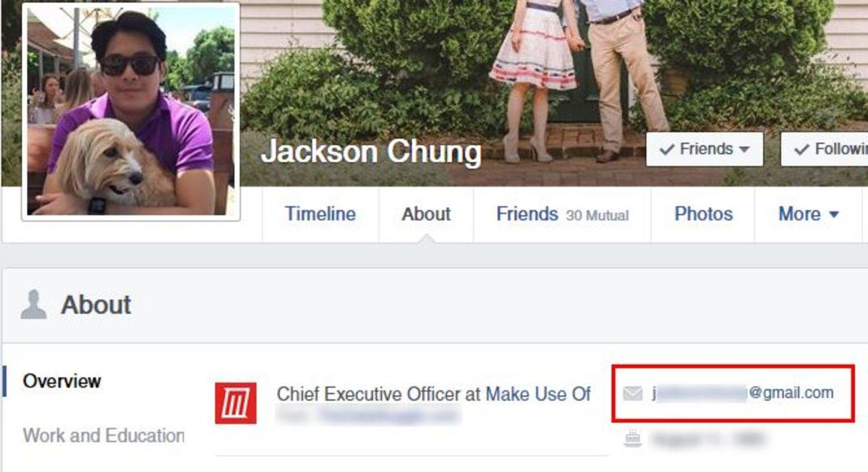Click the About section person silhouette icon
This screenshot has height=472, width=868.
[33, 305]
